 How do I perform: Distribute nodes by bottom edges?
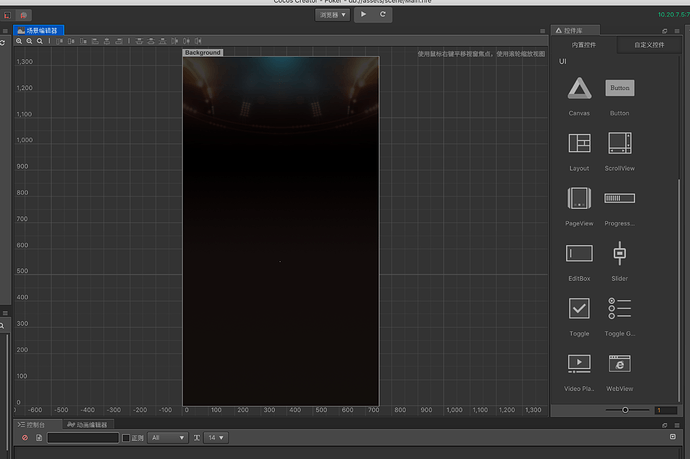pos(163,41)
